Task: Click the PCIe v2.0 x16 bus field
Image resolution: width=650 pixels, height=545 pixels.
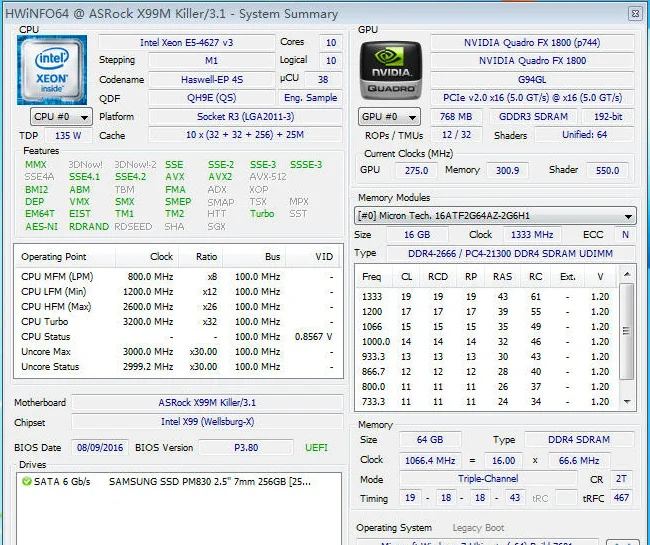Action: tap(532, 98)
